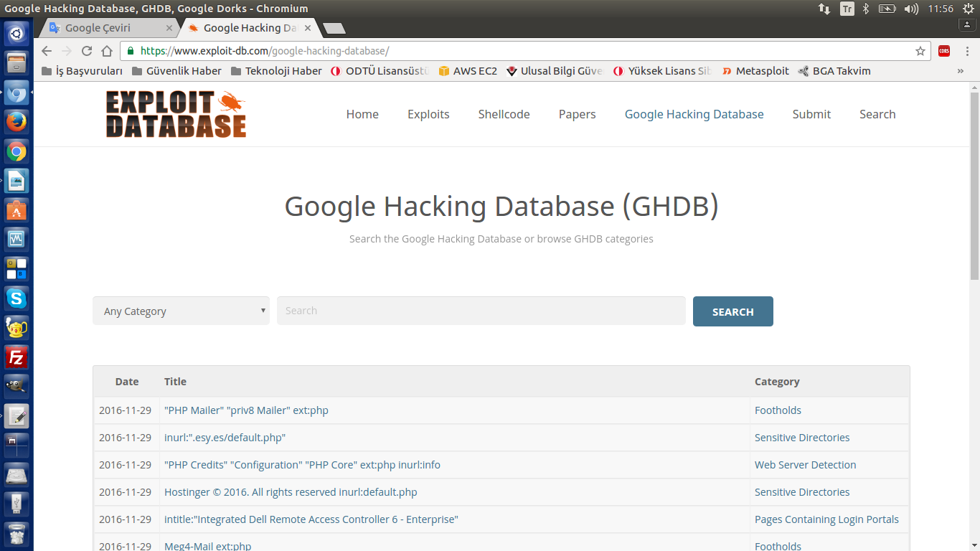Open "PHP Credits" "Configuration" dork entry
Image resolution: width=980 pixels, height=551 pixels.
(x=302, y=465)
